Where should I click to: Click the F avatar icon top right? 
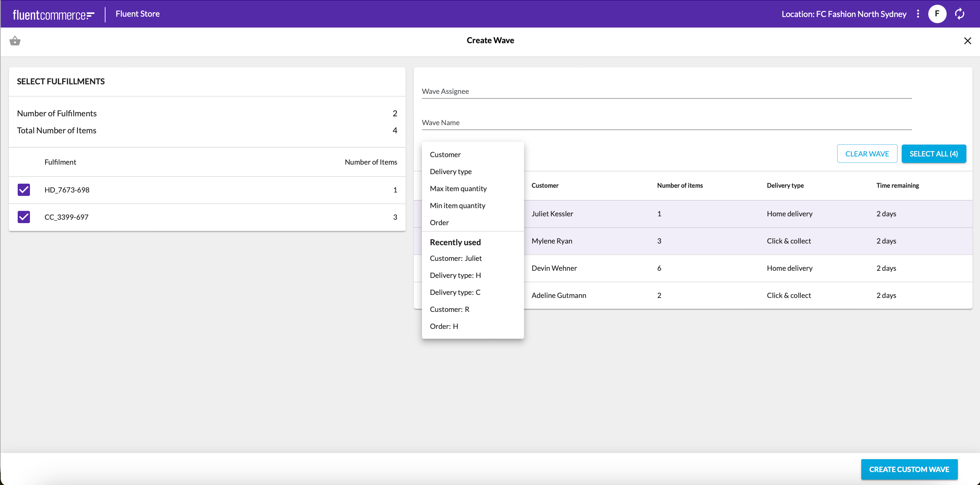point(937,14)
